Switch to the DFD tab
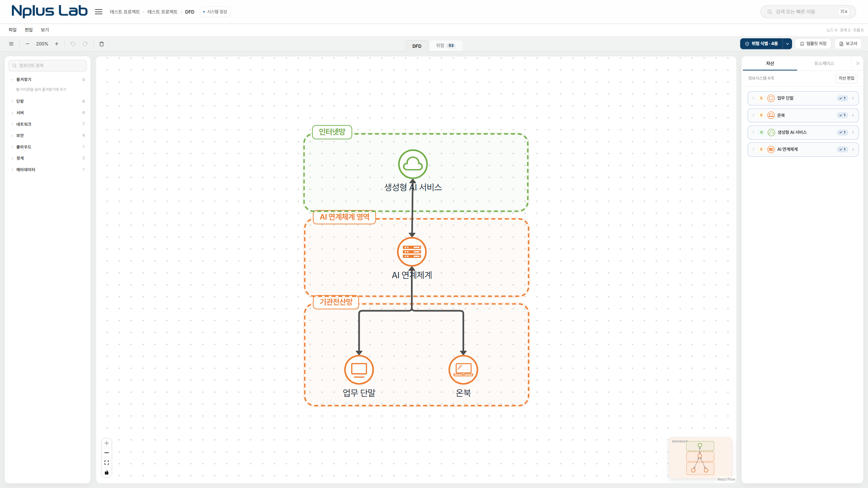The height and width of the screenshot is (488, 868). [417, 46]
